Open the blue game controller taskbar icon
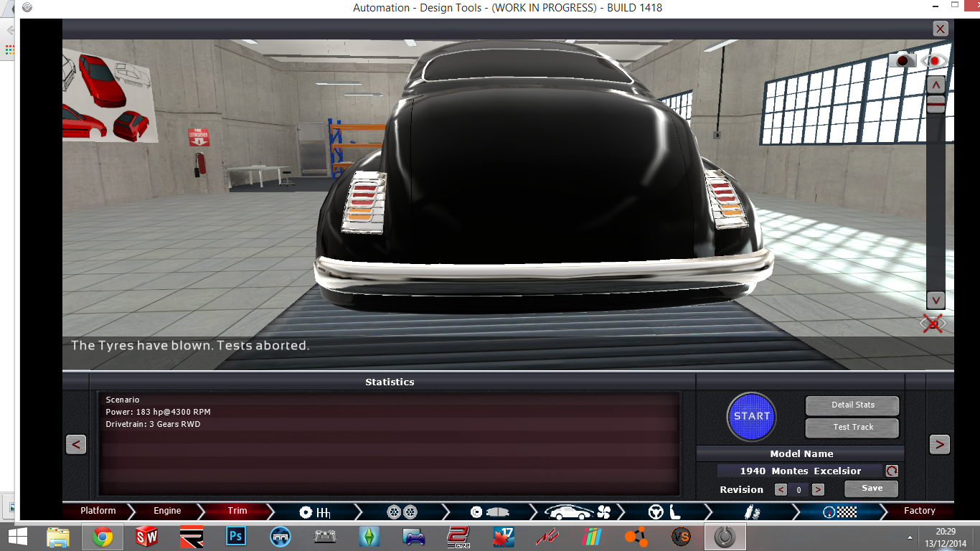 413,536
